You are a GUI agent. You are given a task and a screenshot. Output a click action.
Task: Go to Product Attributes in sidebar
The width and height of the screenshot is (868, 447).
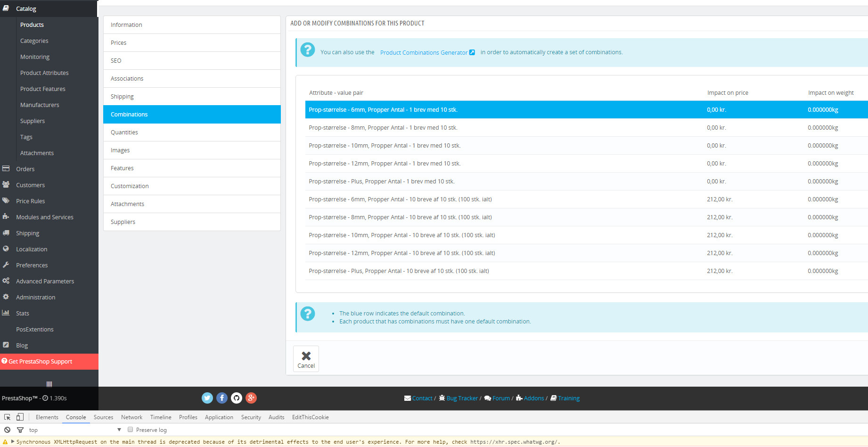pyautogui.click(x=44, y=73)
